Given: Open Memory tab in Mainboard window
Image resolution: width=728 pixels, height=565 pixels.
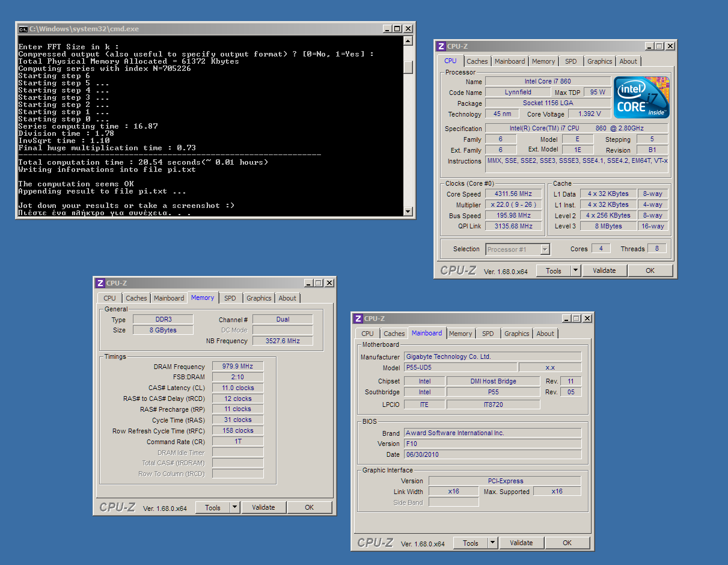Looking at the screenshot, I should click(x=460, y=334).
